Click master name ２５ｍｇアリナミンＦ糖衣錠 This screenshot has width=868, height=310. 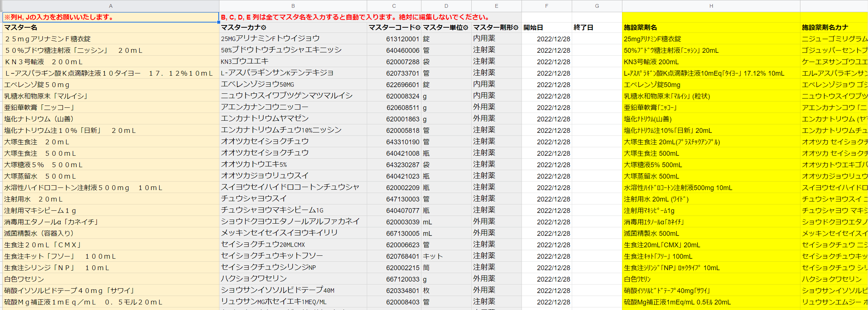[48, 39]
